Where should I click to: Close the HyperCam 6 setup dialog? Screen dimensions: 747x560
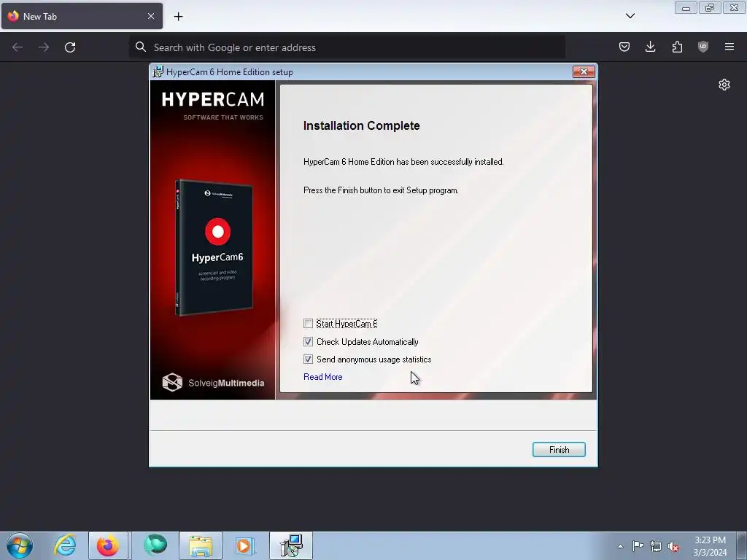point(584,72)
